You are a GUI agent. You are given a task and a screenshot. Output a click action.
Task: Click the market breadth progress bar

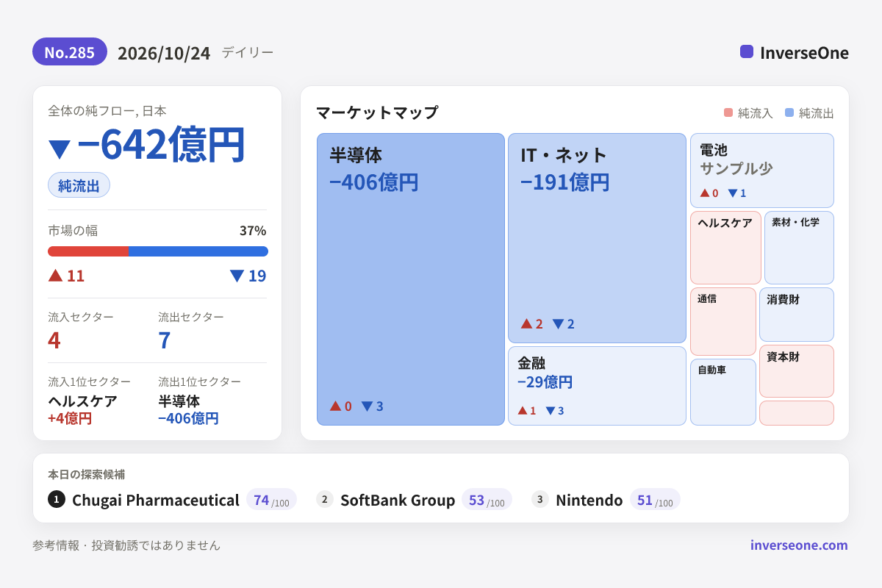(x=158, y=251)
